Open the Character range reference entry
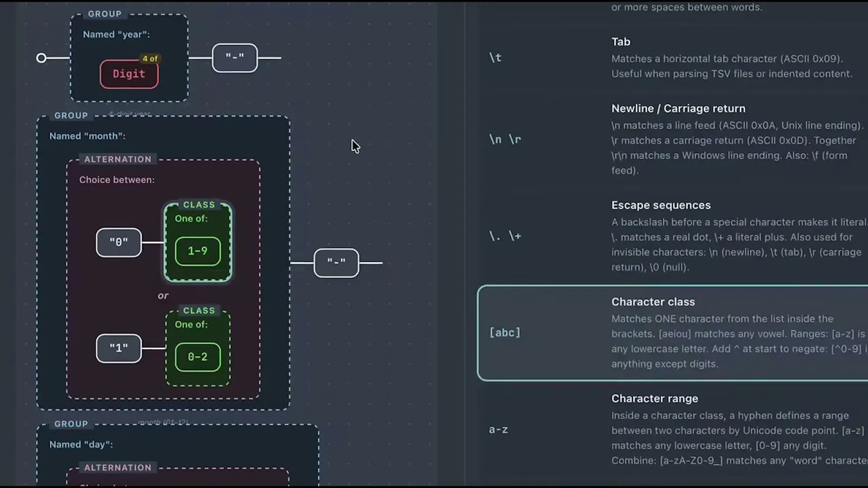The width and height of the screenshot is (868, 488). pos(673,429)
